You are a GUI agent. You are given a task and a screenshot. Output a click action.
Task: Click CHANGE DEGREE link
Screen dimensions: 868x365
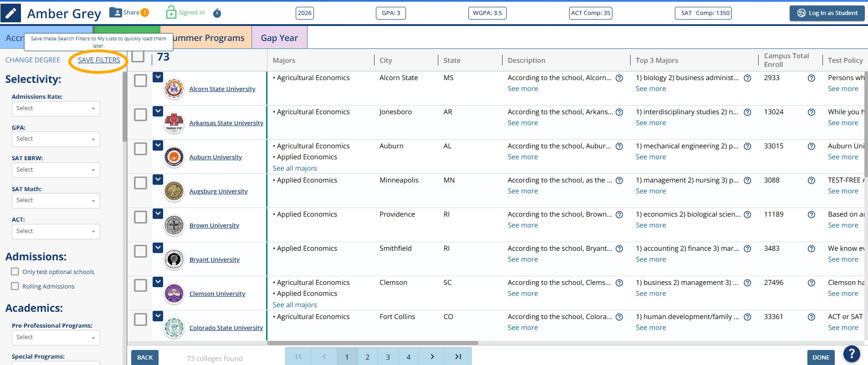point(33,60)
